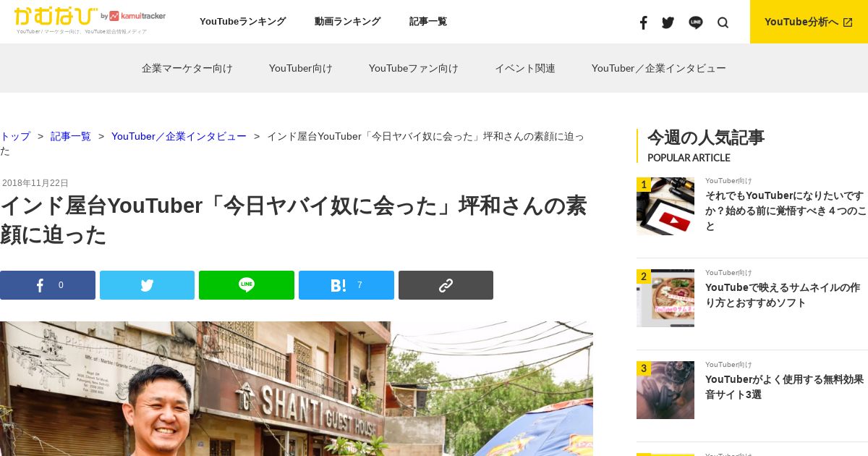Click the YouTube分析へ yellow button

pyautogui.click(x=809, y=22)
